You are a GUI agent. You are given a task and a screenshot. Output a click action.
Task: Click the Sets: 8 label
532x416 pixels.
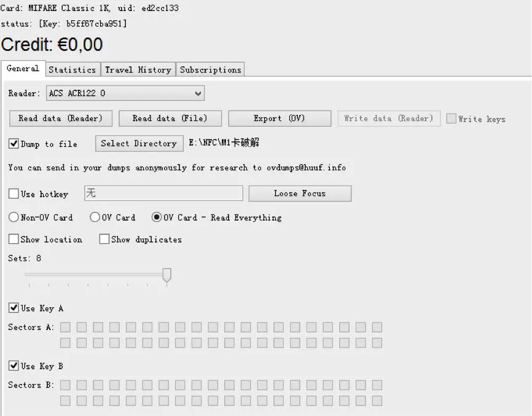pos(25,258)
